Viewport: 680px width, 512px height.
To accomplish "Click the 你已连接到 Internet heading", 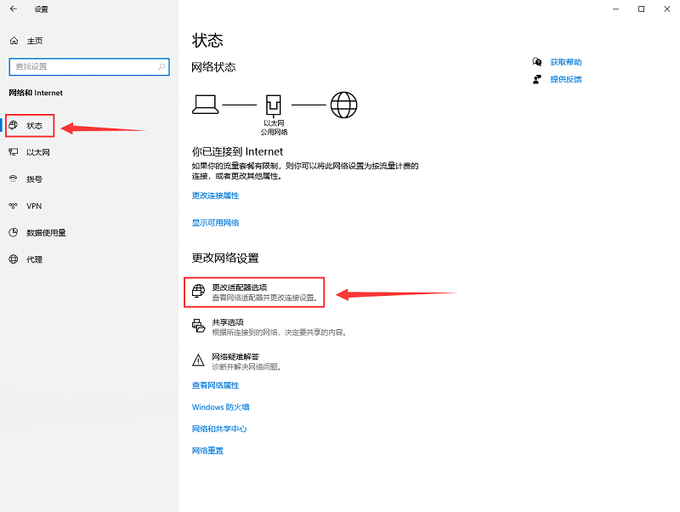I will pyautogui.click(x=238, y=151).
